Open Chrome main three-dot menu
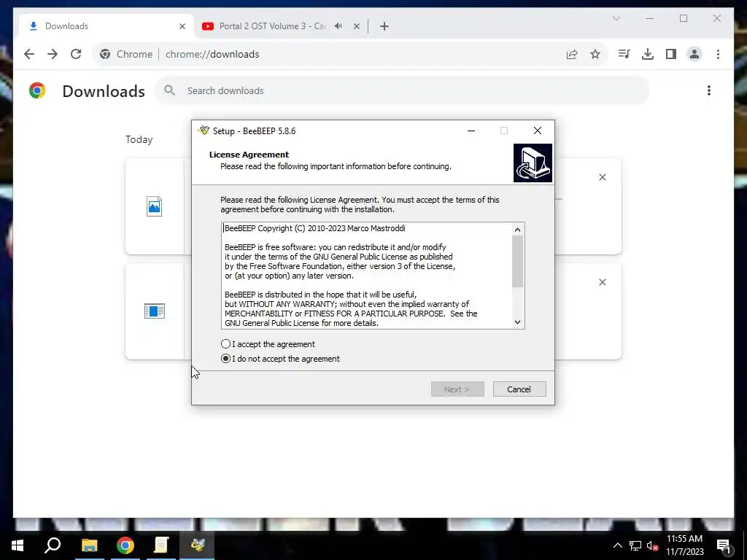The height and width of the screenshot is (560, 747). [718, 54]
